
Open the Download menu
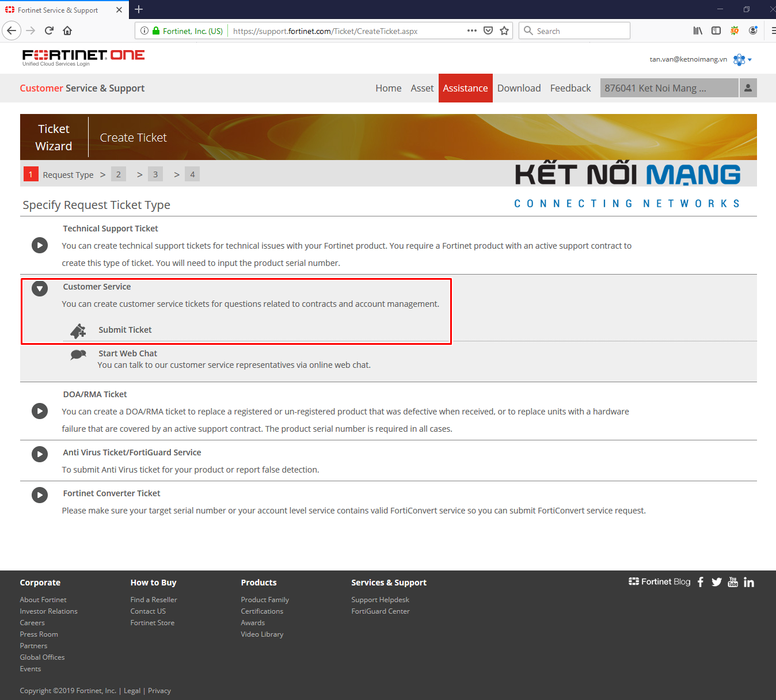coord(519,88)
